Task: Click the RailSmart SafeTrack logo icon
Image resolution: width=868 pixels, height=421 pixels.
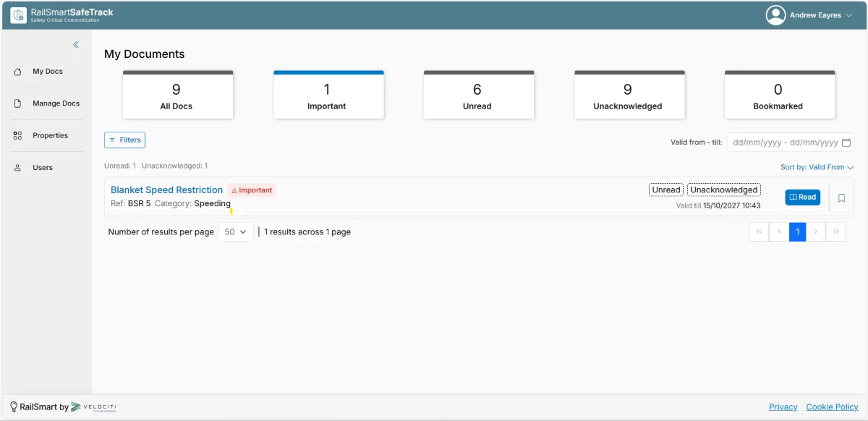Action: [x=17, y=14]
